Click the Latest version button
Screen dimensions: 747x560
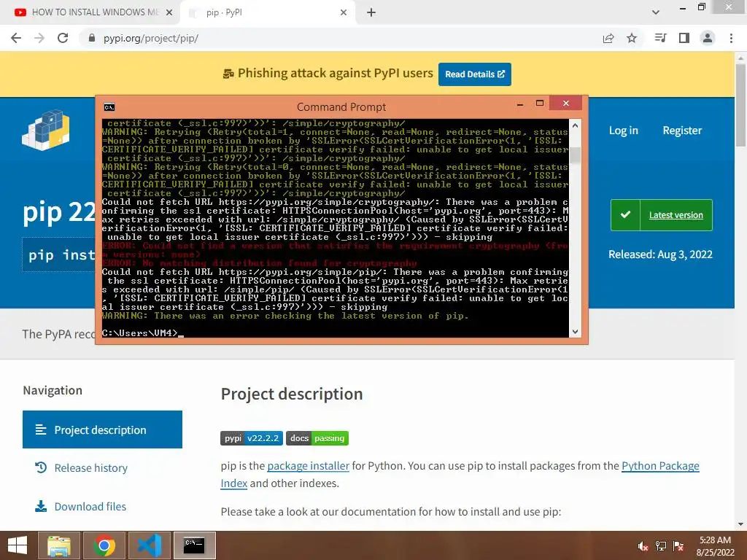click(661, 215)
